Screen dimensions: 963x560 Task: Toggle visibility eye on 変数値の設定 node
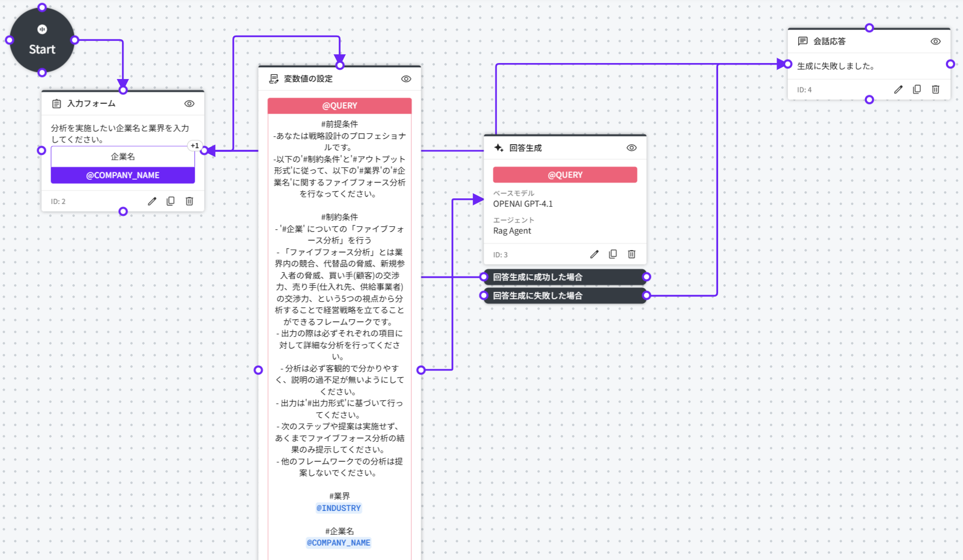tap(406, 79)
